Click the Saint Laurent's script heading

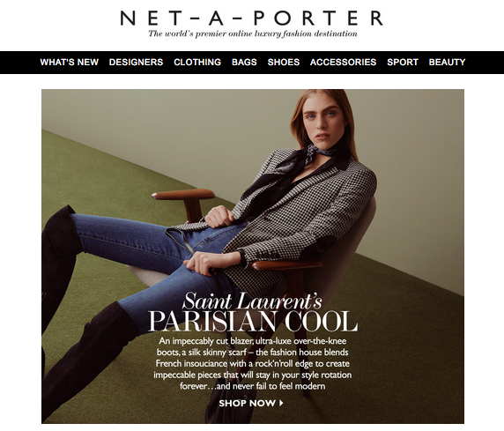[252, 301]
